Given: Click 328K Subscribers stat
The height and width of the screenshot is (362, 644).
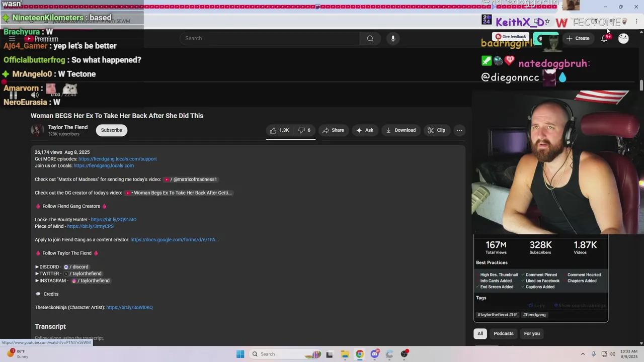Looking at the screenshot, I should [x=540, y=247].
